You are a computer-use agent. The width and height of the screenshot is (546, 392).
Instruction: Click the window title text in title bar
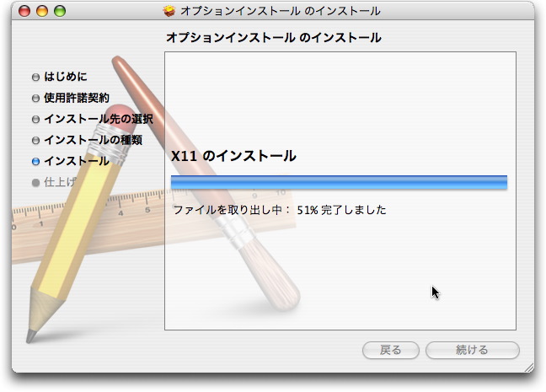click(280, 11)
